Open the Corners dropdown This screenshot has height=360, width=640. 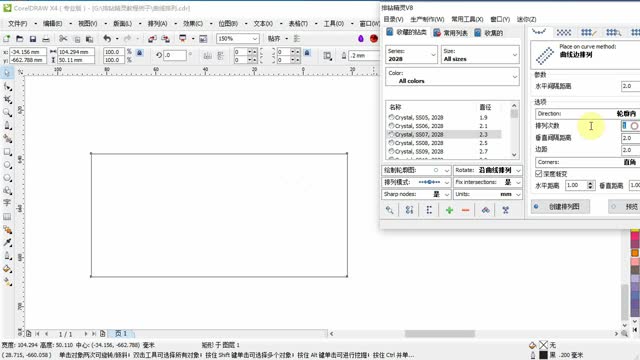(x=587, y=162)
